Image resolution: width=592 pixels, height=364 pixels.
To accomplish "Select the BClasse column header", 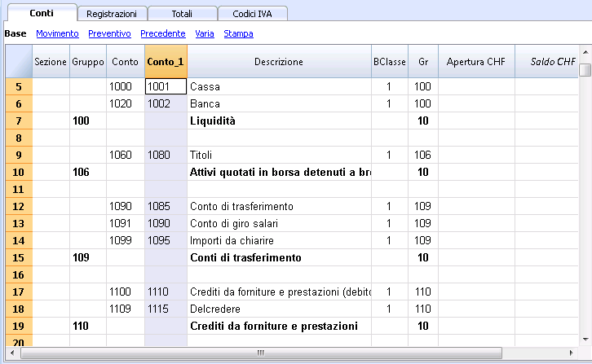I will click(390, 62).
